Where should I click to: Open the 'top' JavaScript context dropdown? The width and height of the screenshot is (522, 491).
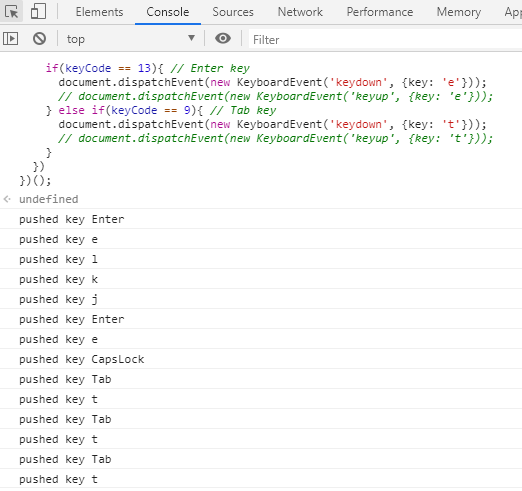(x=131, y=39)
